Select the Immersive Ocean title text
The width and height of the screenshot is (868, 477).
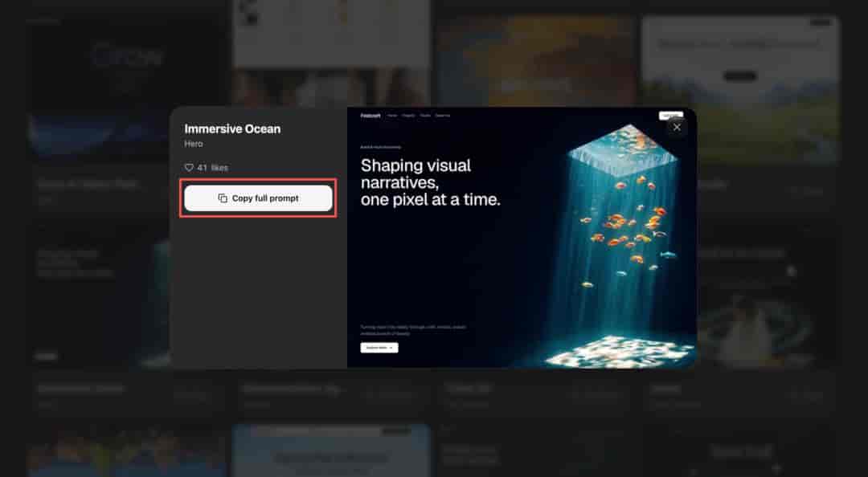click(232, 129)
